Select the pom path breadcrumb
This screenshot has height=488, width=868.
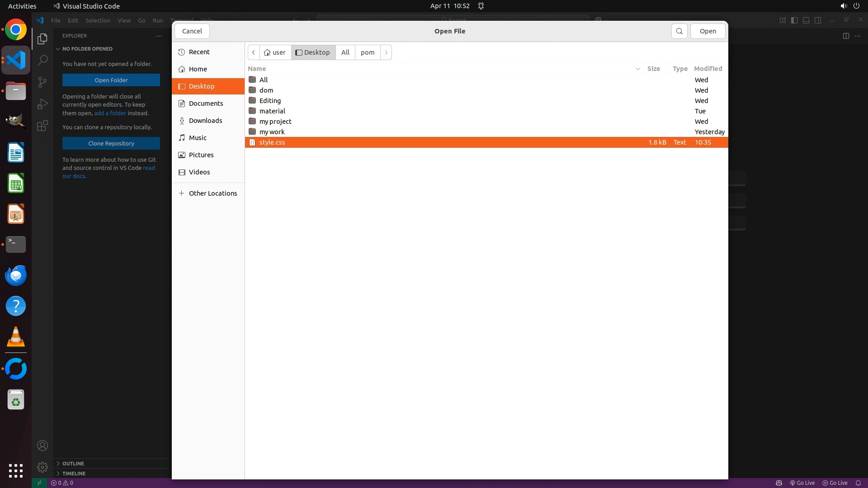(x=367, y=52)
